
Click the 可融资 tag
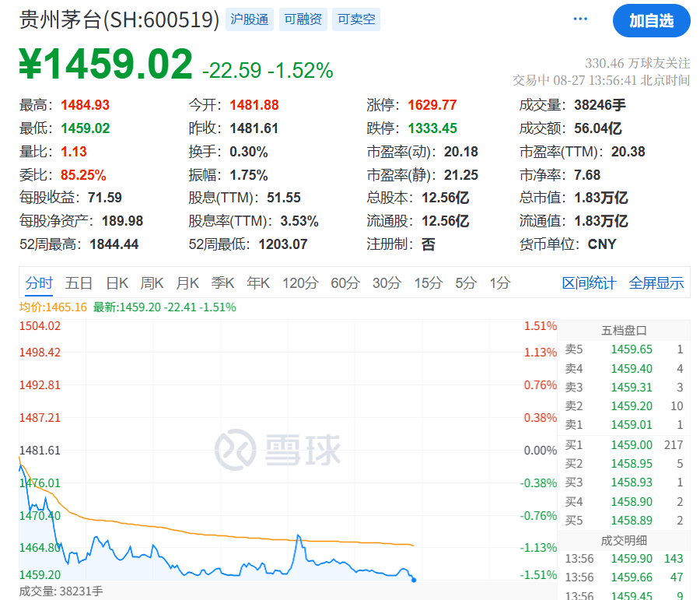[x=303, y=19]
